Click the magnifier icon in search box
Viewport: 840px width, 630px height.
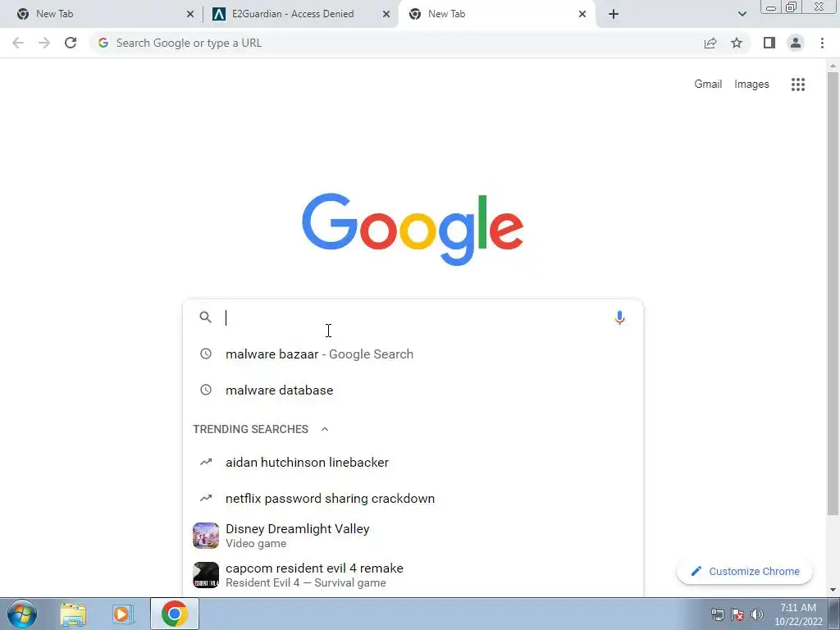(205, 317)
